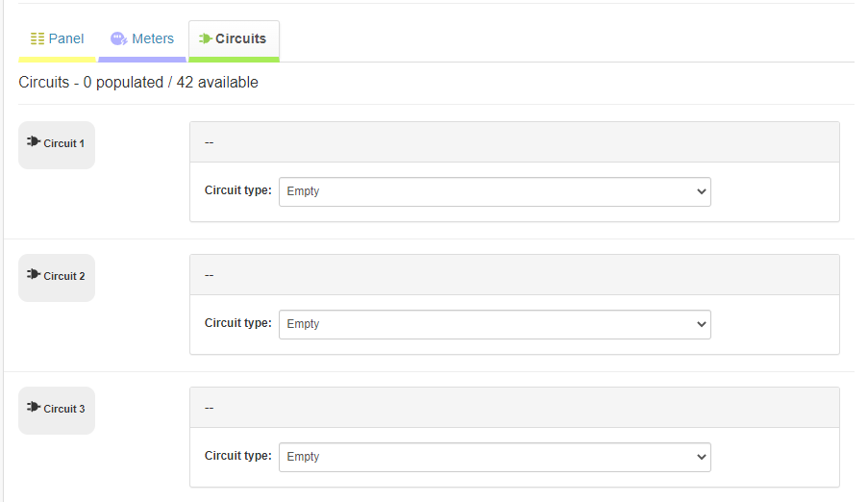Click the "0 populated / 42 available" heading
The height and width of the screenshot is (502, 868).
tap(138, 83)
